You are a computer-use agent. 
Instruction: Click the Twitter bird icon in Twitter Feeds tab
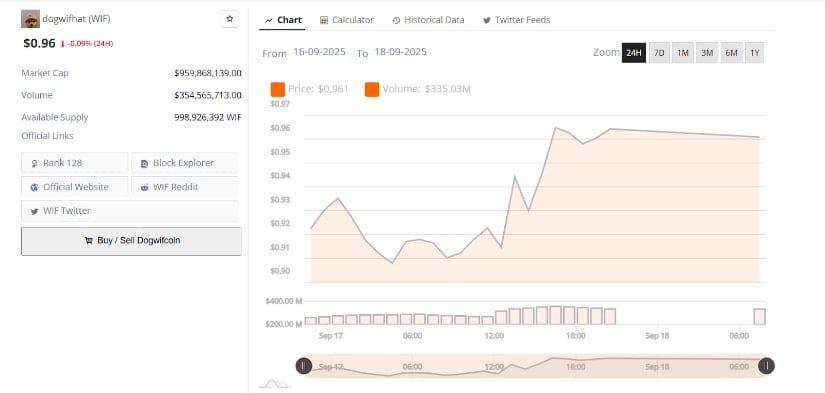click(x=487, y=21)
